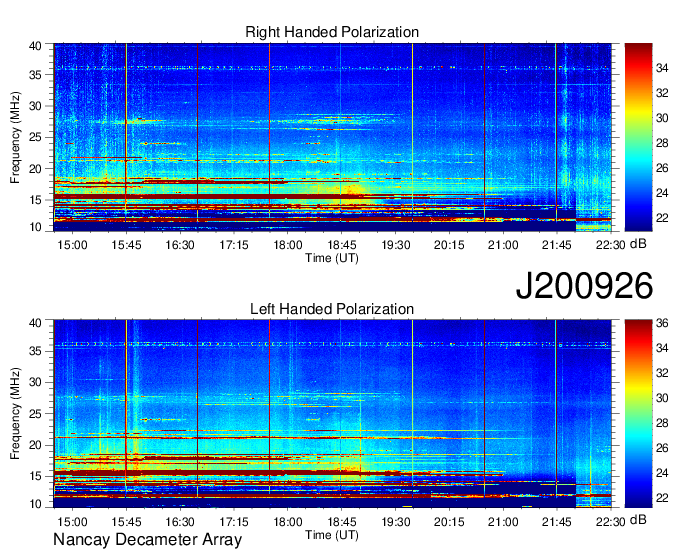
Task: Click "16:30" time tick under Right Handed plot
Action: coord(180,245)
